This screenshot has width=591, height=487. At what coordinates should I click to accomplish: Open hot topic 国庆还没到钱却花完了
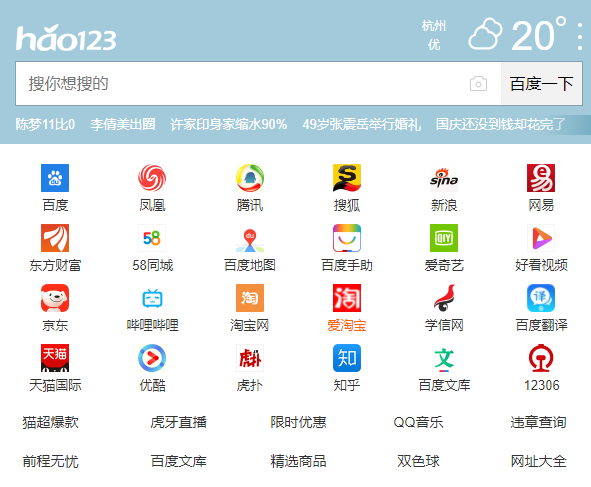(501, 124)
